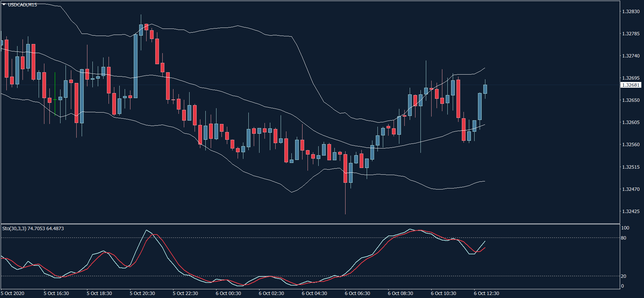
Task: Select the current price tag 1.32681
Action: click(x=631, y=85)
